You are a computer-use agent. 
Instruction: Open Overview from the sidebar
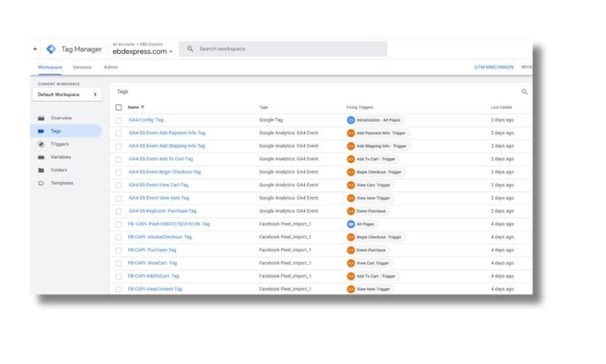pos(61,118)
